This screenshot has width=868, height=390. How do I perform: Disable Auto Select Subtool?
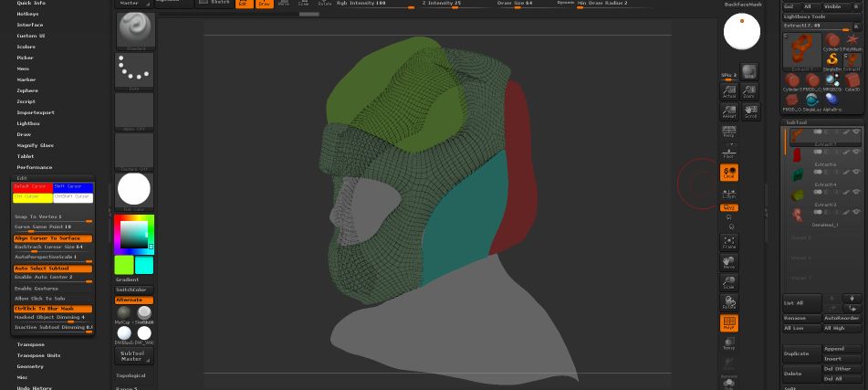52,269
